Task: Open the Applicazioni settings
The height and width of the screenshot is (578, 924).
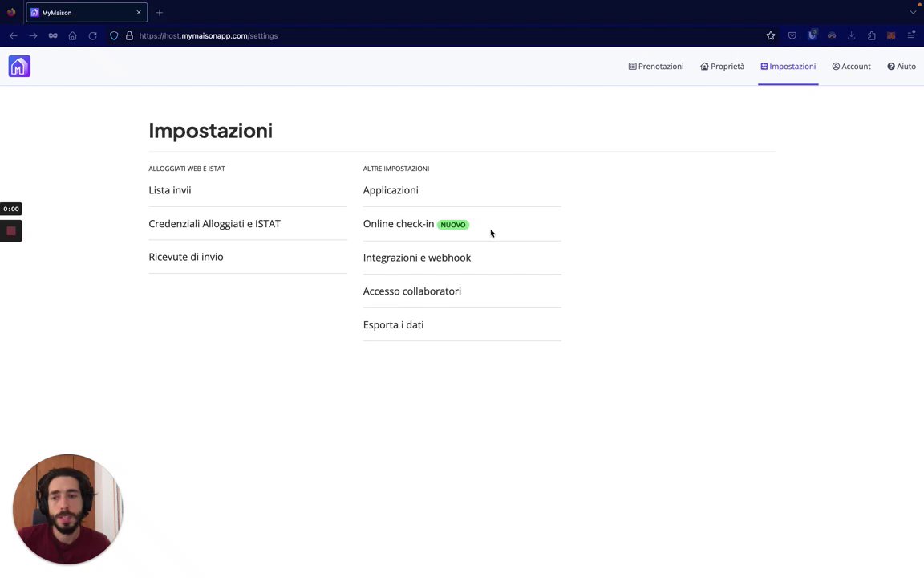Action: [x=391, y=190]
